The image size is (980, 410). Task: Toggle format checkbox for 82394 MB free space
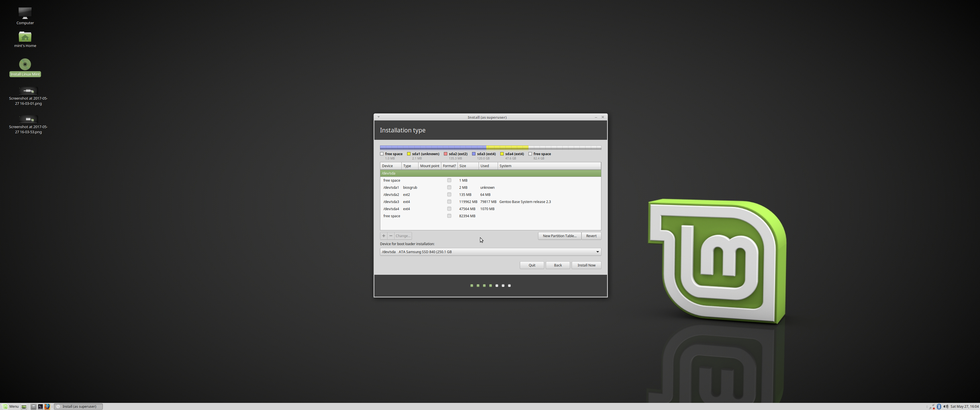point(449,216)
